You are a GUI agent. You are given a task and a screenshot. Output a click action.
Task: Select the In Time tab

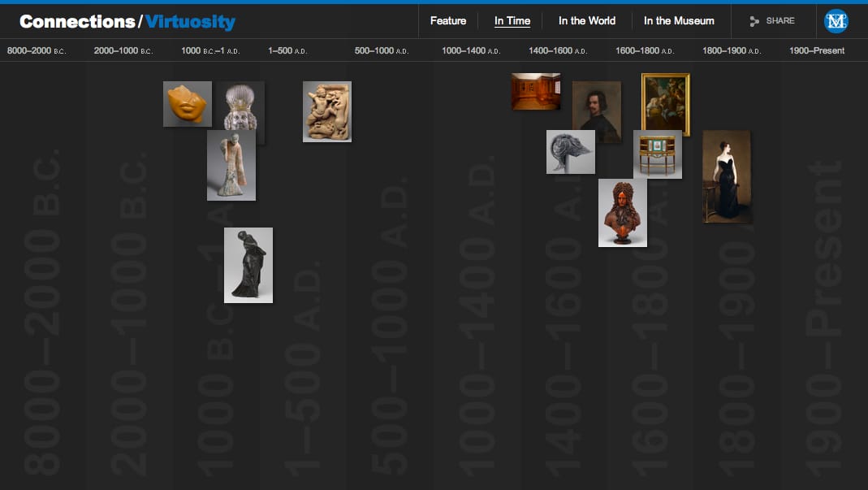pos(512,20)
